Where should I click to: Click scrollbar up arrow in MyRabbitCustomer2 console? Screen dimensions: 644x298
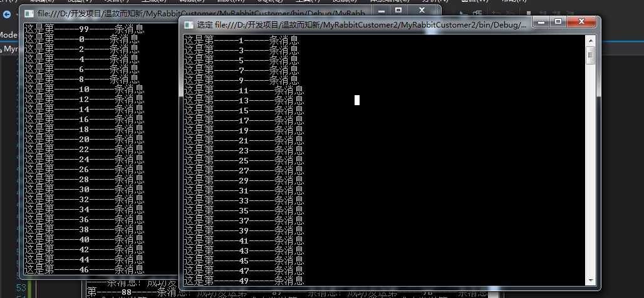click(x=591, y=40)
